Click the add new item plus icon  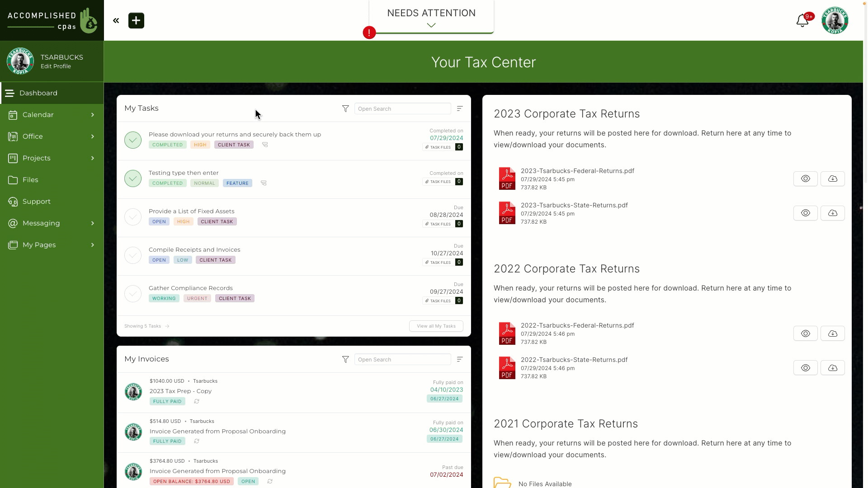[135, 20]
